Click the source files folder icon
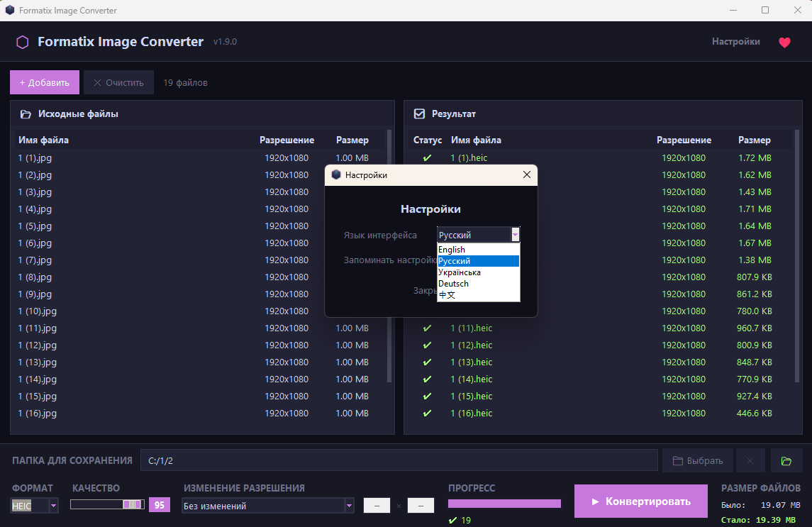Viewport: 812px width, 527px height. (x=26, y=114)
